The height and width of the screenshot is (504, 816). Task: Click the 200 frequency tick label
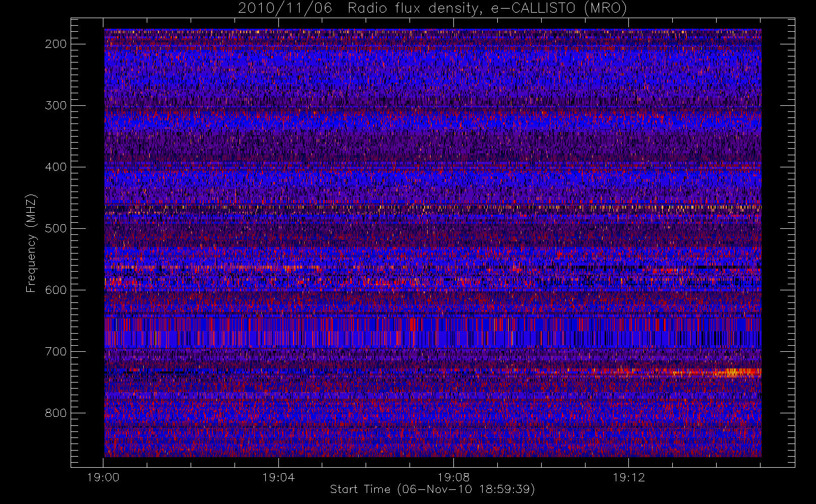pyautogui.click(x=56, y=44)
